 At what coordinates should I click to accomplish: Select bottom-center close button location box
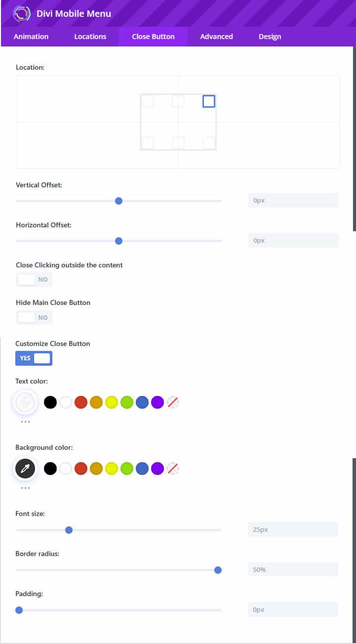(x=178, y=143)
